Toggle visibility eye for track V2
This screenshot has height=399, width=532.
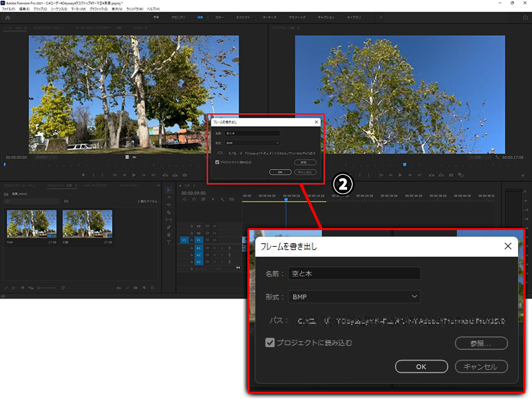[x=215, y=233]
